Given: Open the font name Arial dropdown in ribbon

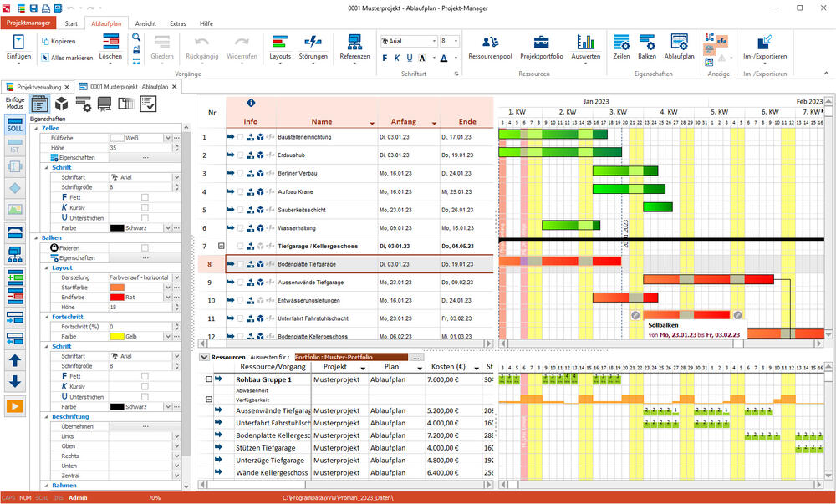Looking at the screenshot, I should pos(435,41).
